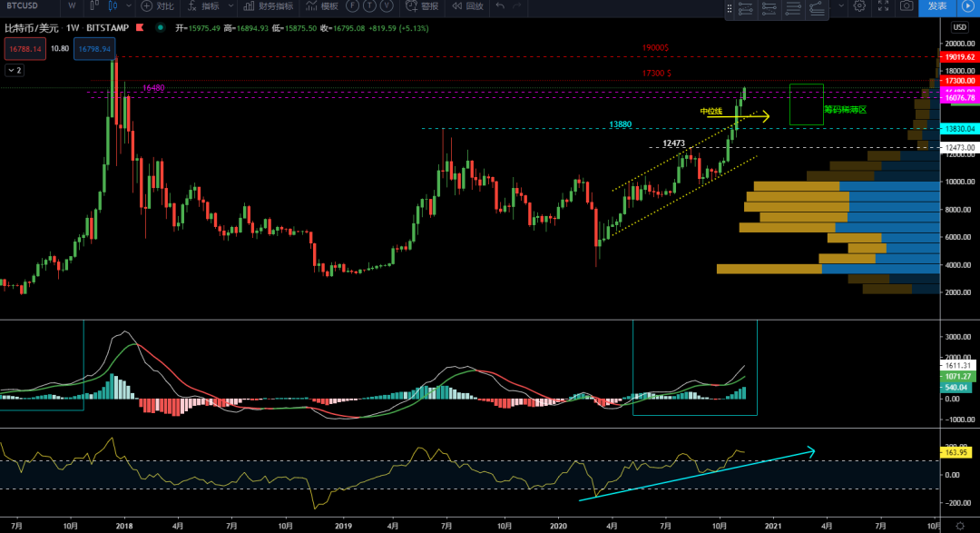
Task: Open the chart settings gear
Action: [859, 5]
